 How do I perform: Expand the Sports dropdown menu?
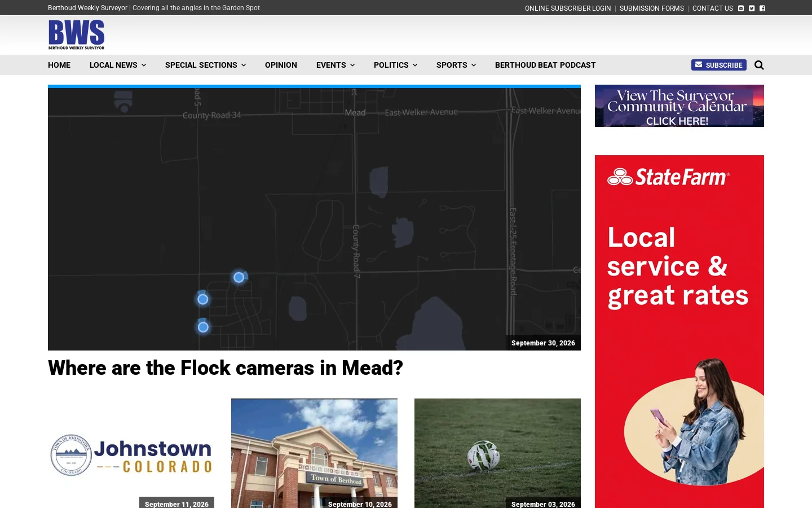[456, 65]
